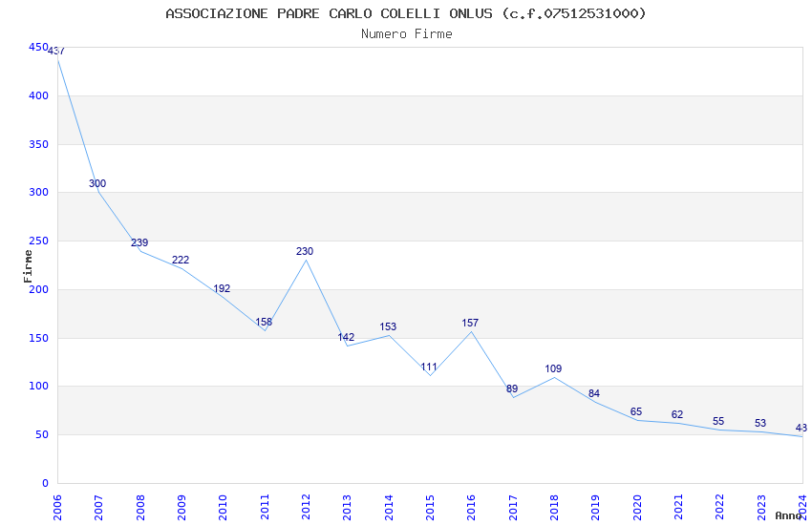The height and width of the screenshot is (525, 812).
Task: Select the 300 data label for 2007
Action: coord(97,183)
